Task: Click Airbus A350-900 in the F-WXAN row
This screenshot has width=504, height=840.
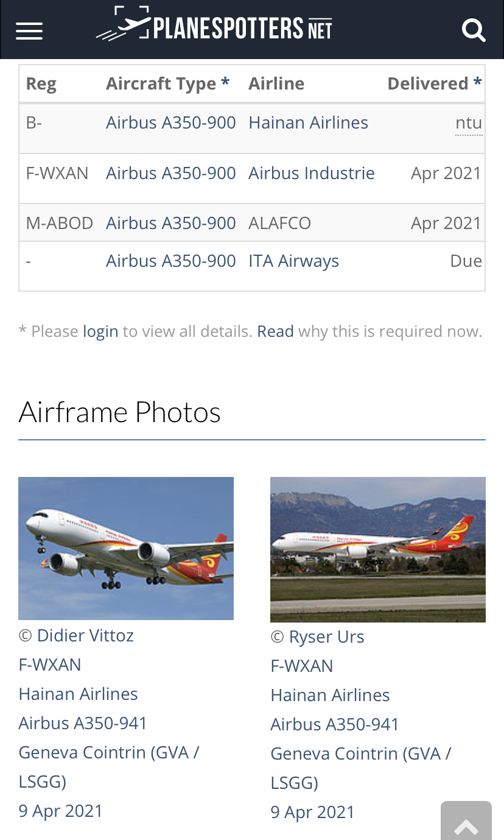Action: tap(170, 174)
